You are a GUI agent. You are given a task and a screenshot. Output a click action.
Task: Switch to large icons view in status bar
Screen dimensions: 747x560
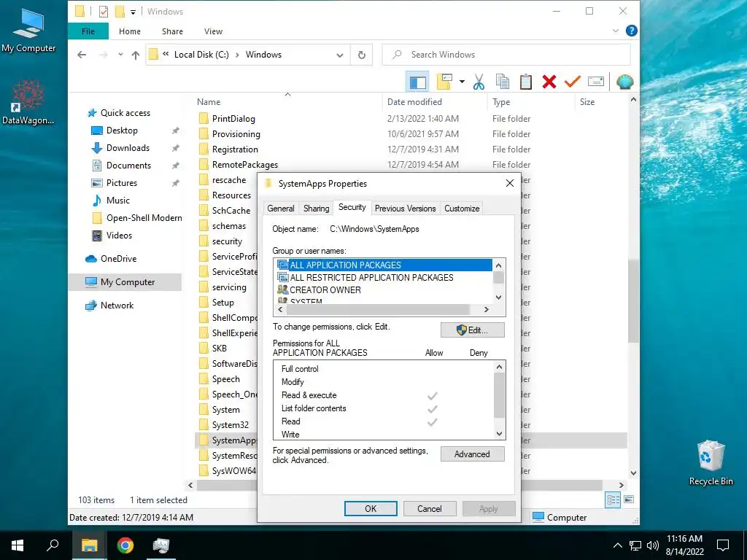(x=629, y=500)
